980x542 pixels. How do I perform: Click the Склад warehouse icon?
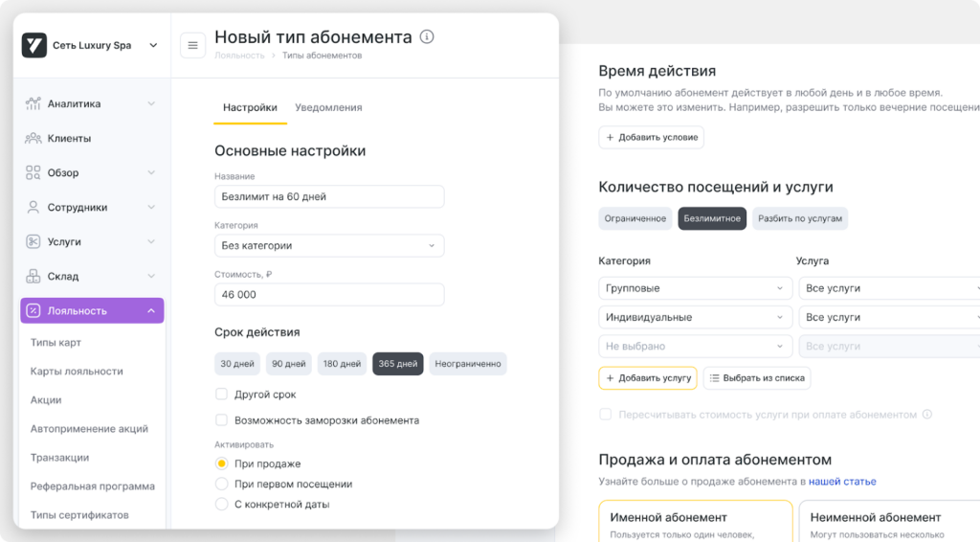point(33,276)
